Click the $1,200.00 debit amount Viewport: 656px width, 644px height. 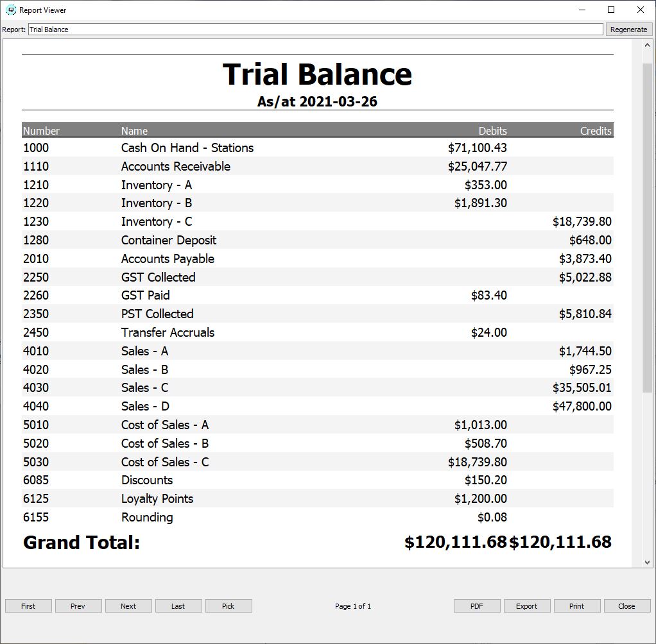click(481, 499)
